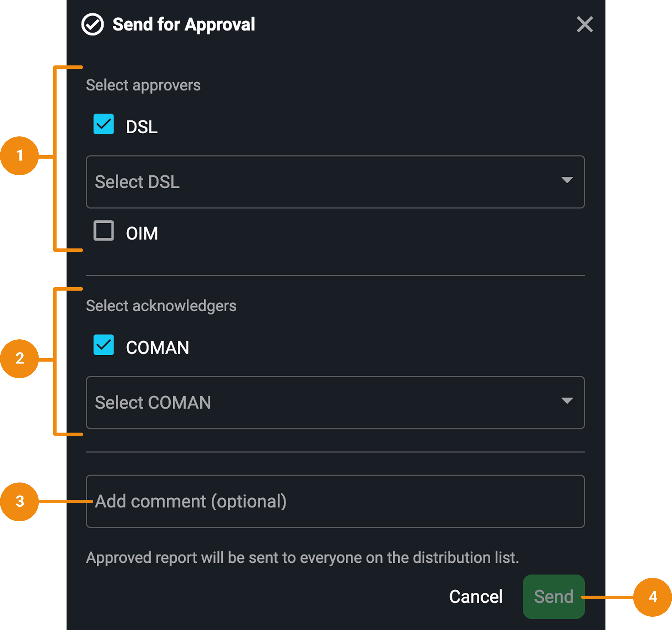Click the Cancel button
The width and height of the screenshot is (672, 630).
point(476,596)
